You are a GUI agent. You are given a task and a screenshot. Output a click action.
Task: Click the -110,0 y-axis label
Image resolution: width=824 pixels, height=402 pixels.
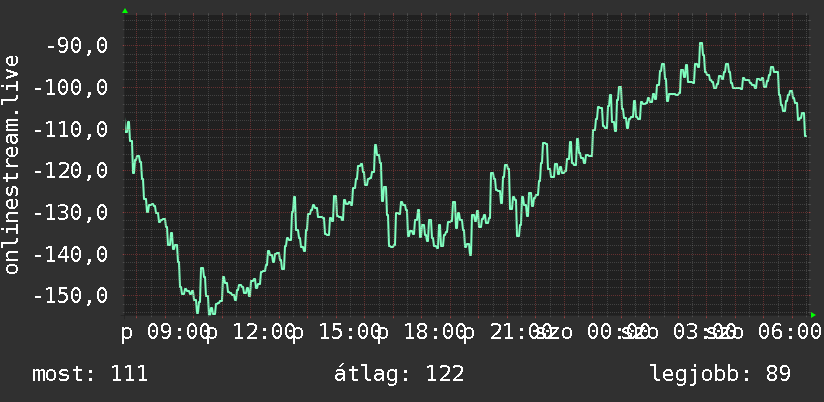(70, 129)
